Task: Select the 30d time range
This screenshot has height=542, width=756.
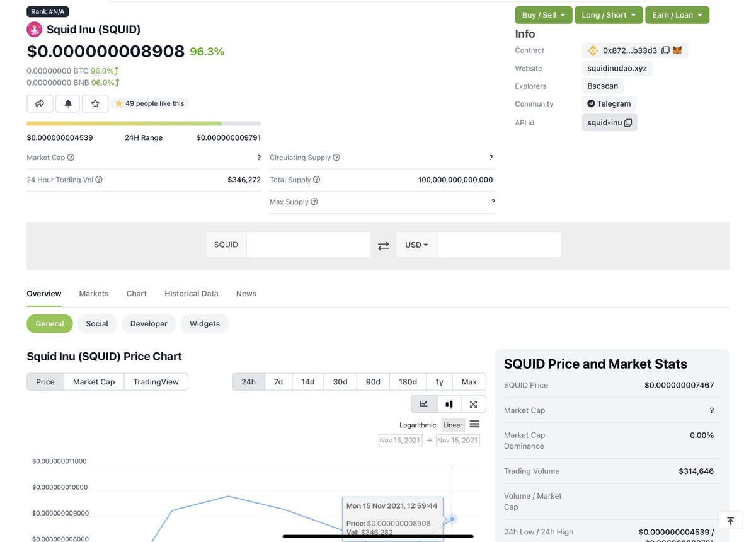Action: 340,382
